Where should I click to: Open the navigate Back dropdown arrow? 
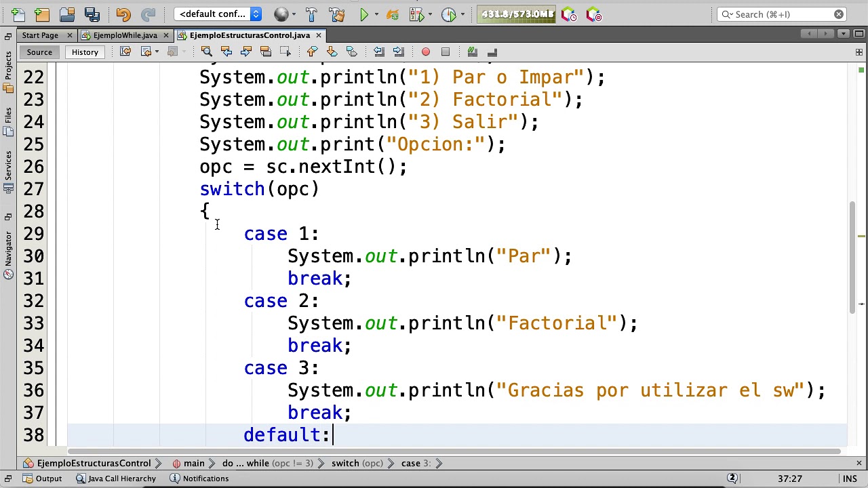[157, 52]
